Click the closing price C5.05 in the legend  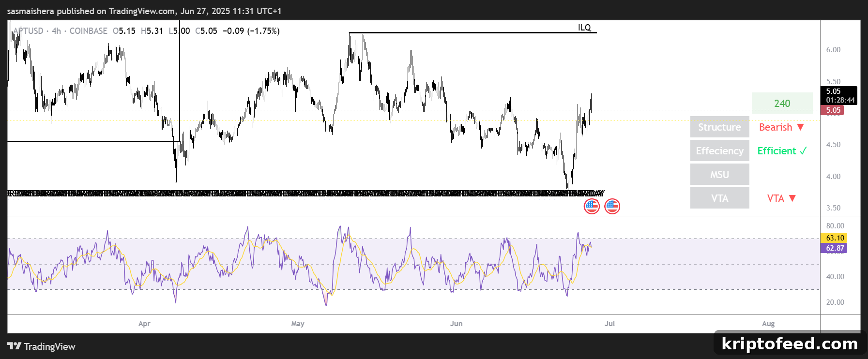206,31
